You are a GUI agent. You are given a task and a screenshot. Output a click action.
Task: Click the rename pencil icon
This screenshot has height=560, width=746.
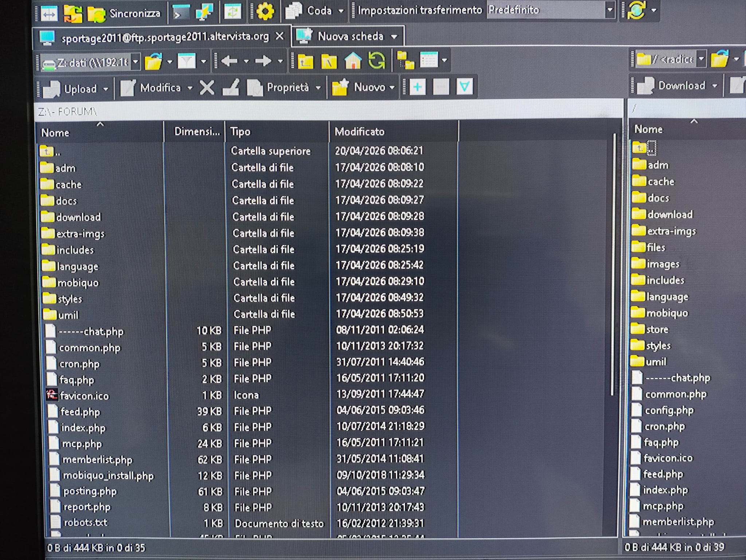pyautogui.click(x=231, y=87)
